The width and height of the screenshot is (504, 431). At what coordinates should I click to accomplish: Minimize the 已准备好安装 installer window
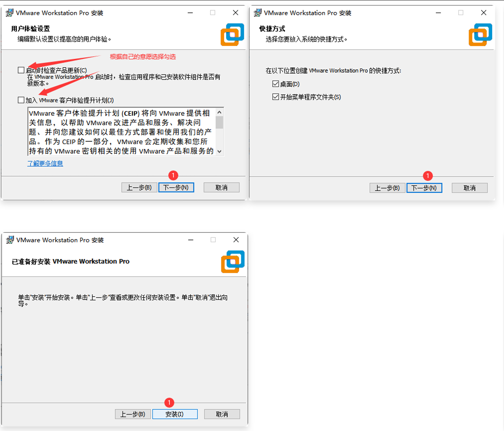pyautogui.click(x=191, y=240)
